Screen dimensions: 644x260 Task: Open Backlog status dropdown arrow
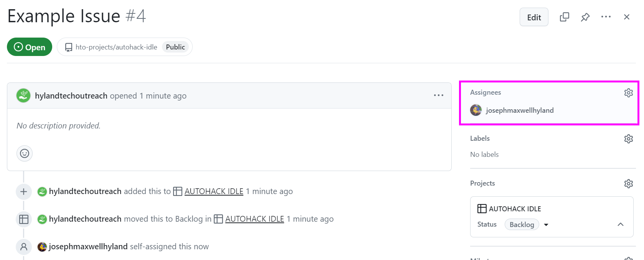546,225
